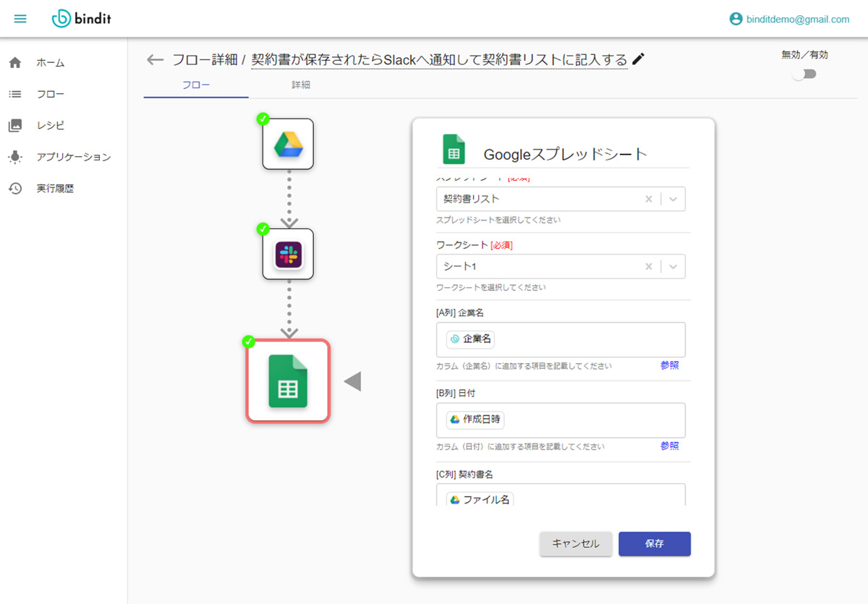The image size is (868, 604).
Task: Expand the シート1 worksheet dropdown
Action: (674, 266)
